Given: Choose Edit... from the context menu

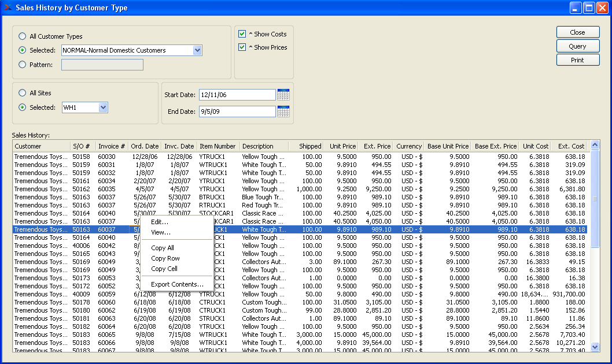Looking at the screenshot, I should 160,222.
